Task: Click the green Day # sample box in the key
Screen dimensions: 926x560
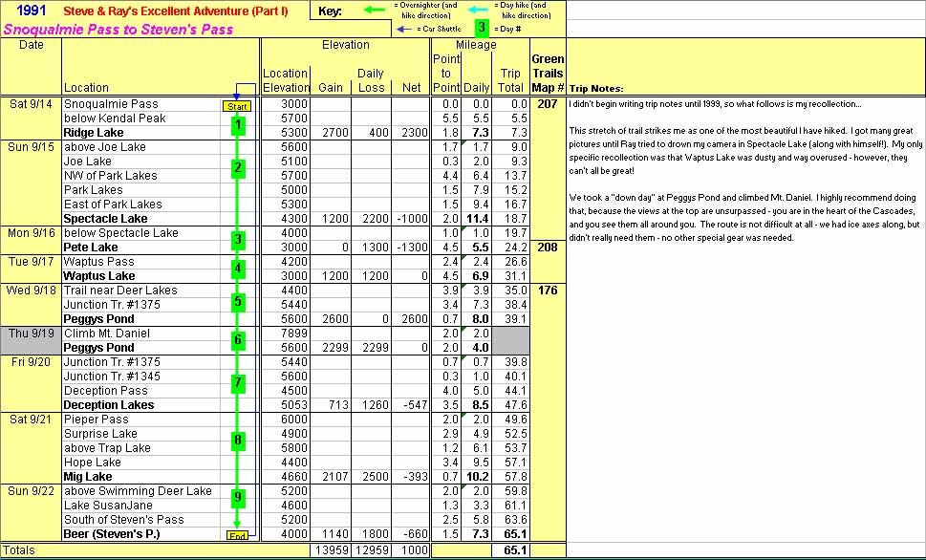Action: 483,29
